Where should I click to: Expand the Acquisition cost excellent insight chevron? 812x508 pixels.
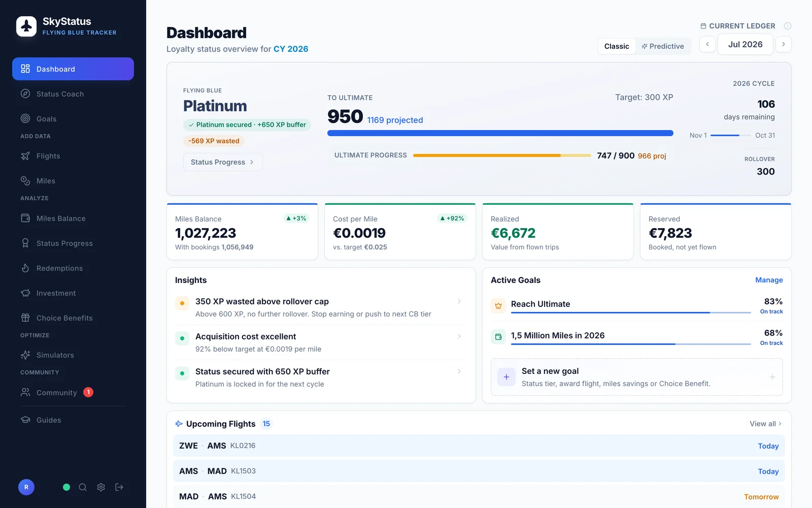[x=459, y=336]
